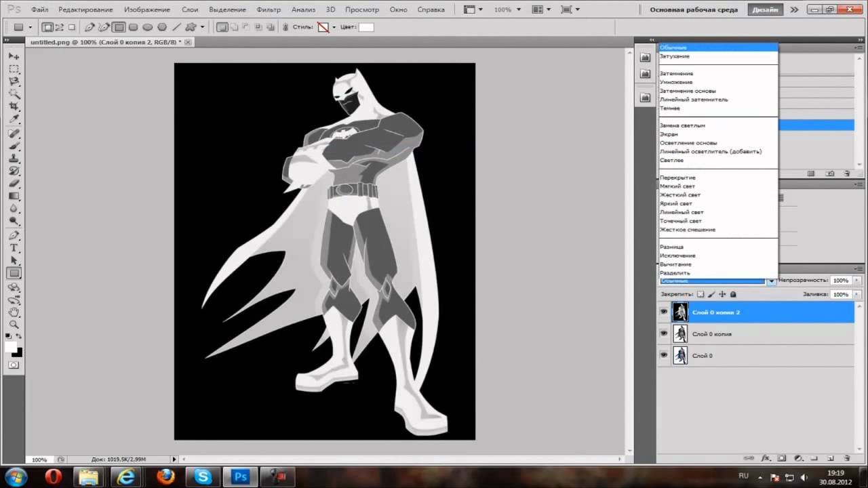Image resolution: width=868 pixels, height=488 pixels.
Task: Select the Rectangular Marquee tool
Action: [x=14, y=69]
